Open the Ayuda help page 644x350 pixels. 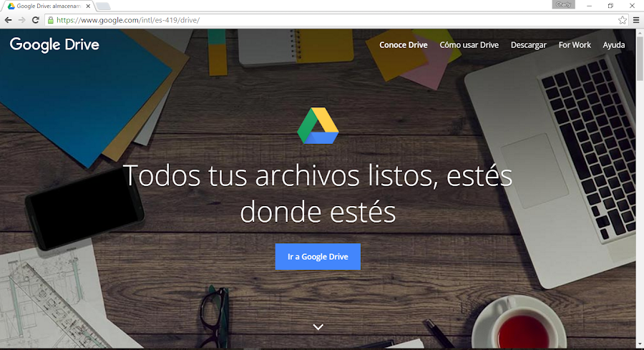click(x=614, y=45)
